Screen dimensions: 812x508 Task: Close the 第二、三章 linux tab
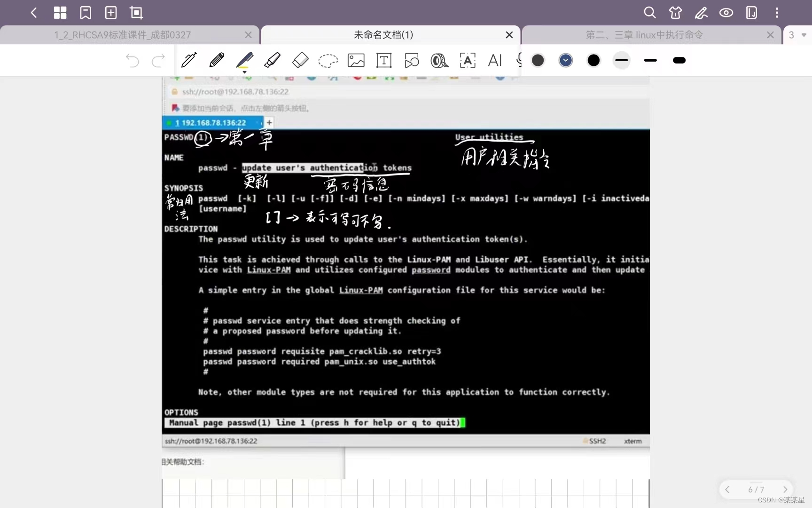pyautogui.click(x=770, y=35)
